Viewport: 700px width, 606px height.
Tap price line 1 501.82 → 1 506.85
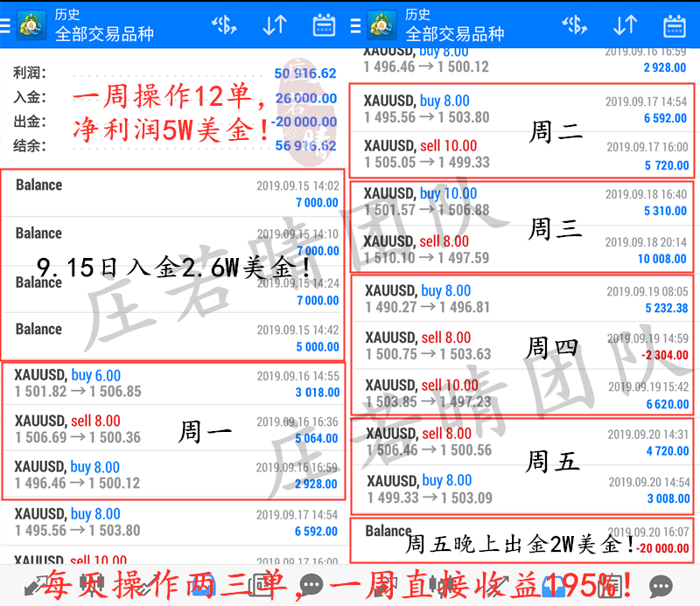pyautogui.click(x=78, y=392)
